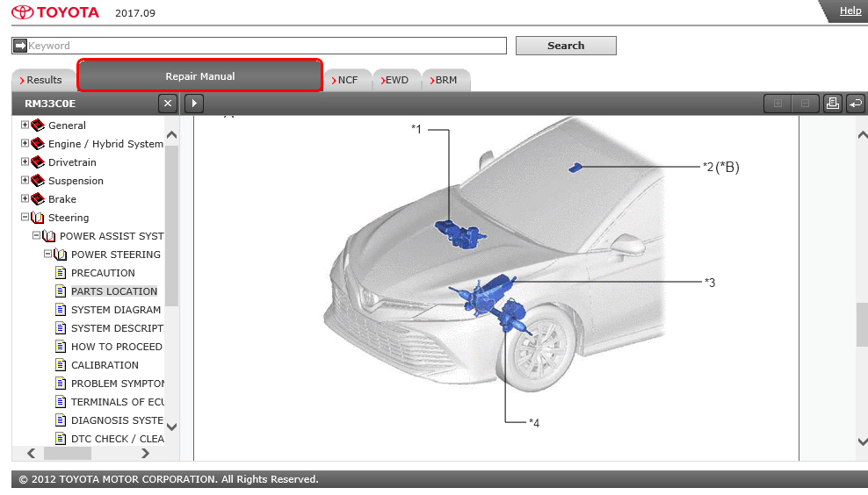Image resolution: width=868 pixels, height=495 pixels.
Task: Click the return arrow icon
Action: point(856,104)
